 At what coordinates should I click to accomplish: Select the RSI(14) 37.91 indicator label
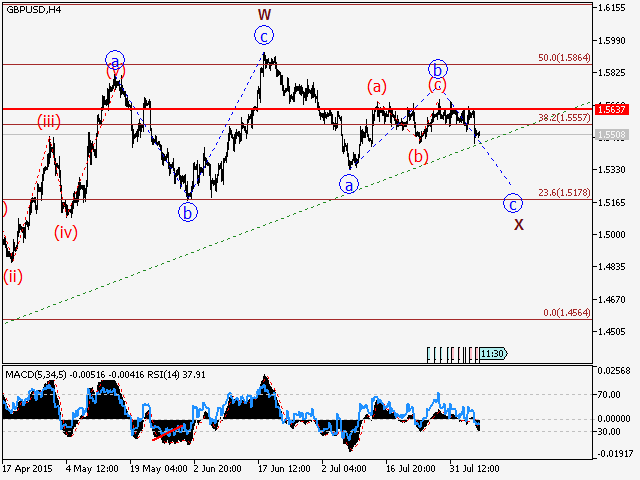click(176, 375)
